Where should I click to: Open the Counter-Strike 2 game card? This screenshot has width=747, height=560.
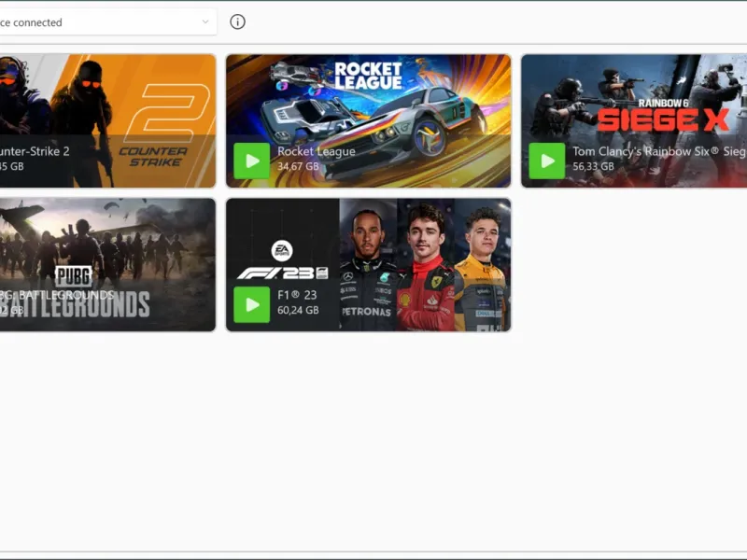click(x=107, y=121)
